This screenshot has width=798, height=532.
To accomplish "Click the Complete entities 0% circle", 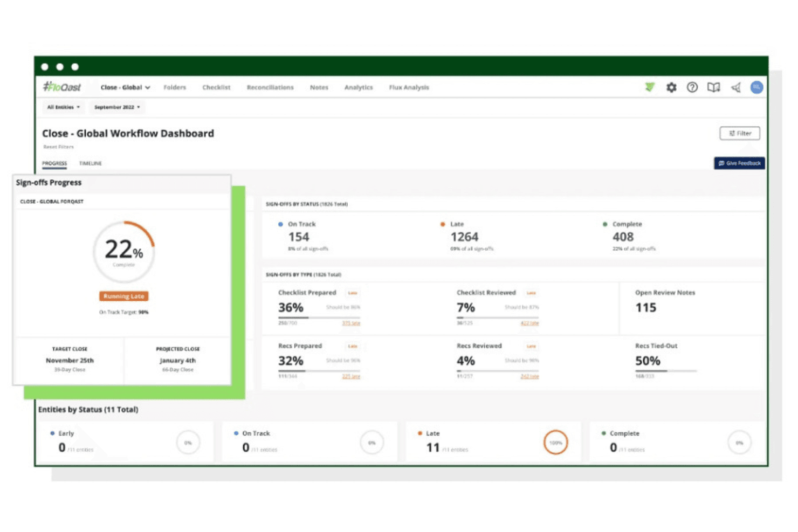I will point(739,443).
